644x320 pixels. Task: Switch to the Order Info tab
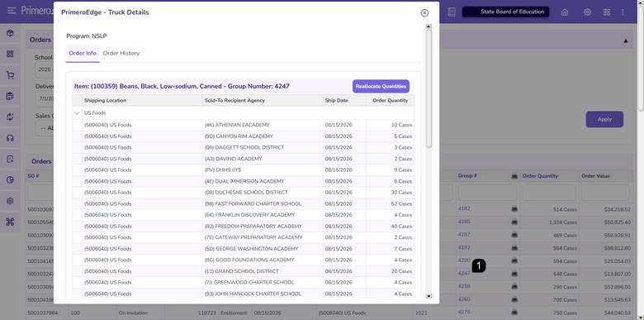click(83, 53)
